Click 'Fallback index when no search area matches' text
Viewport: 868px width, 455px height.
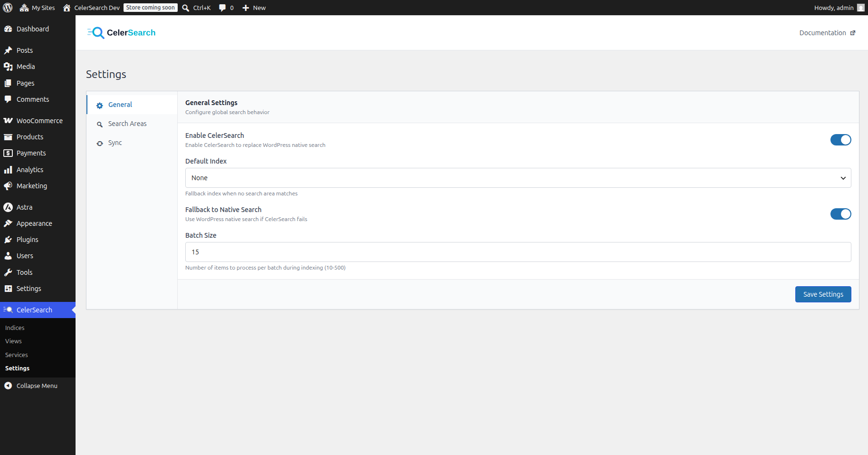(241, 194)
